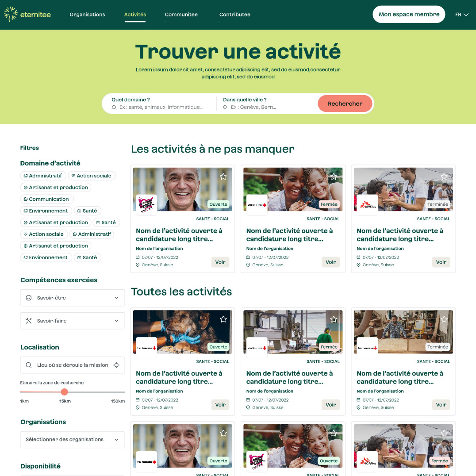
Task: Go to the Organisations menu item
Action: click(x=88, y=14)
